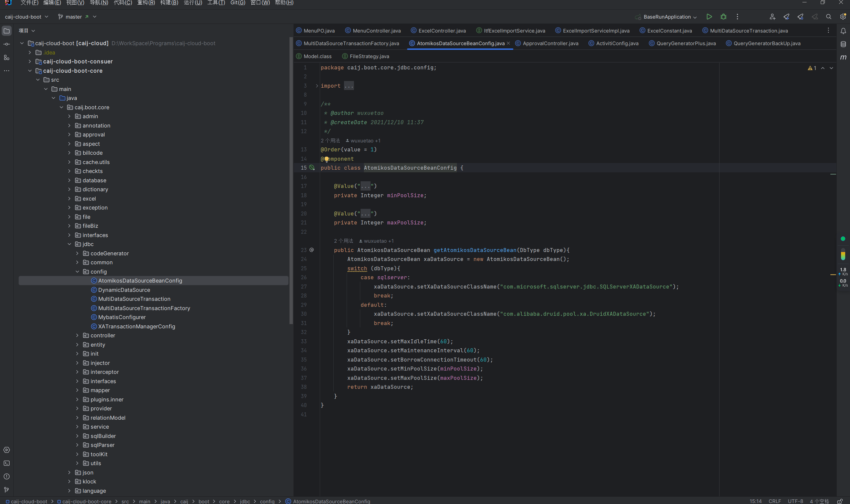
Task: Open the 文件(F) menu
Action: tap(30, 3)
